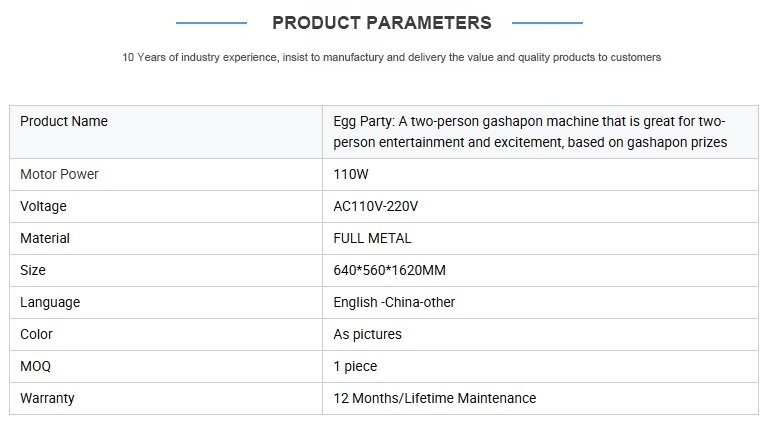Select the 110W motor power value
Image resolution: width=771 pixels, height=435 pixels.
coord(351,174)
